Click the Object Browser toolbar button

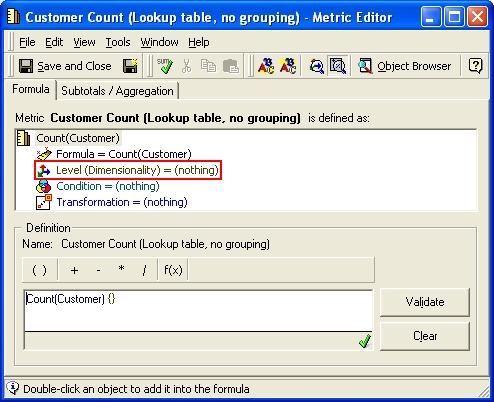(404, 66)
